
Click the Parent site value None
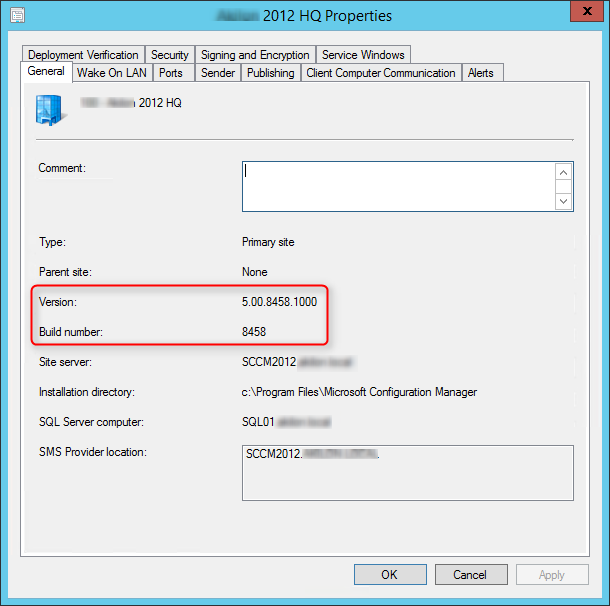(x=254, y=272)
